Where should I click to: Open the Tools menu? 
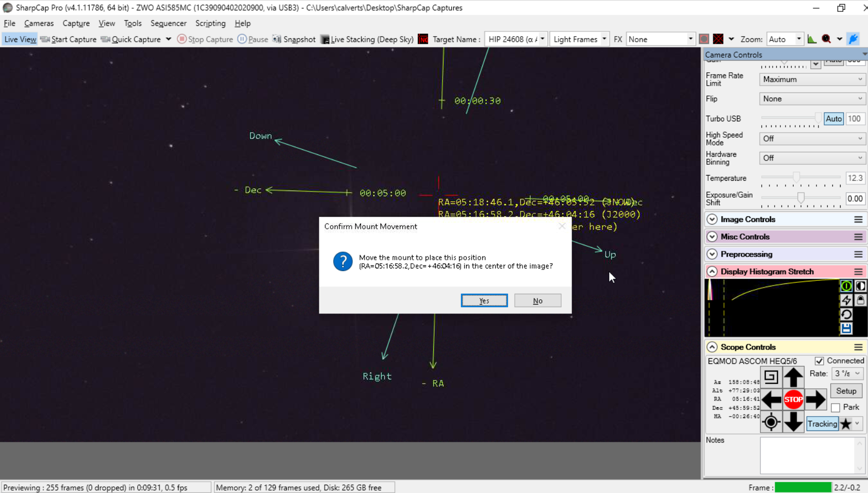pos(133,23)
